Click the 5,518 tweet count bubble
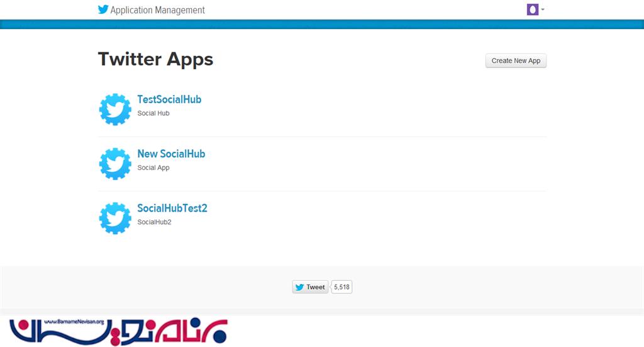644x347 pixels. pyautogui.click(x=341, y=287)
